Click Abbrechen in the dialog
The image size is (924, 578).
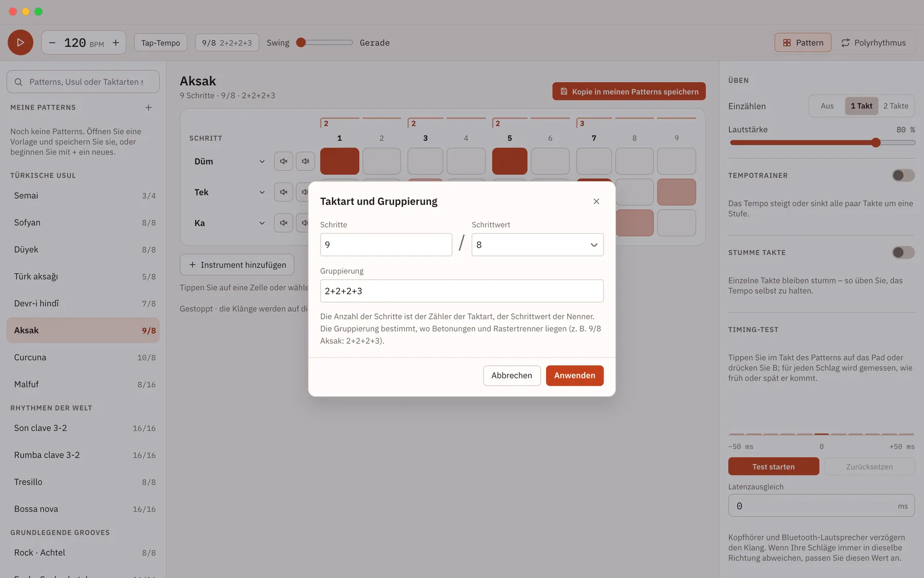pos(512,376)
